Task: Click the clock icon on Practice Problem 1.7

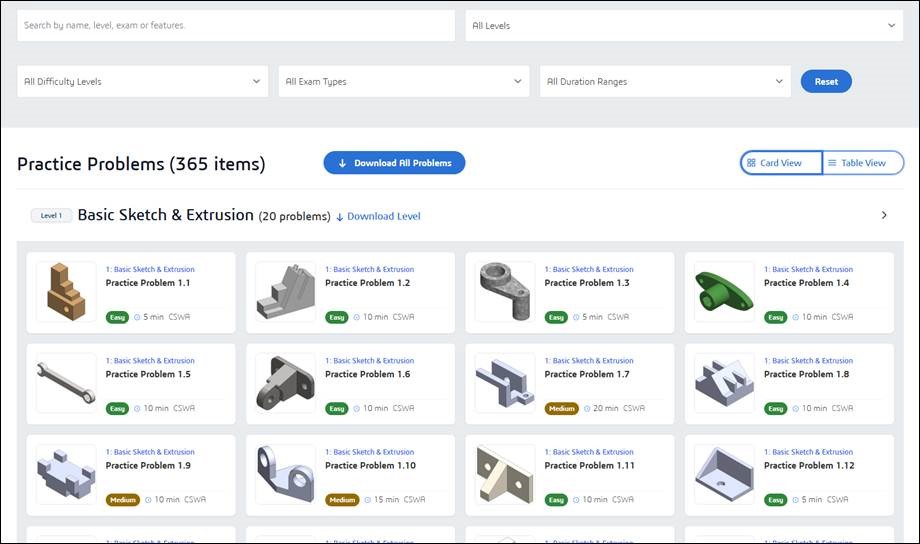Action: pos(587,408)
